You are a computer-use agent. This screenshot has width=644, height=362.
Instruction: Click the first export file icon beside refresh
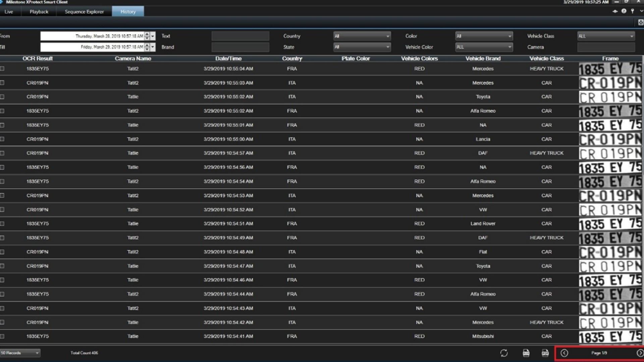click(526, 353)
